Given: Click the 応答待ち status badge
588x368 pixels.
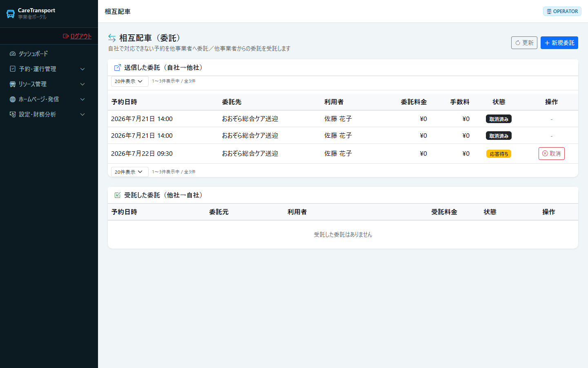Looking at the screenshot, I should 499,154.
